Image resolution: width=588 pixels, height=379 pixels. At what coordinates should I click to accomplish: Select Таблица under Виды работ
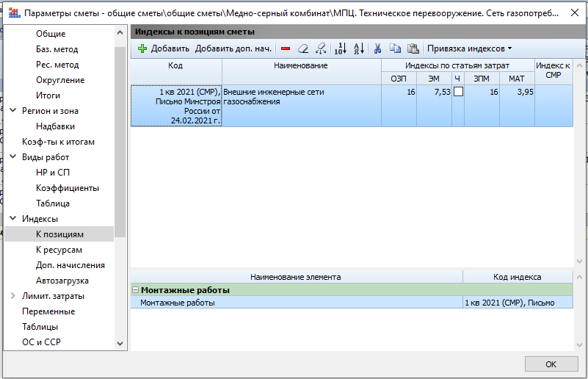(53, 203)
